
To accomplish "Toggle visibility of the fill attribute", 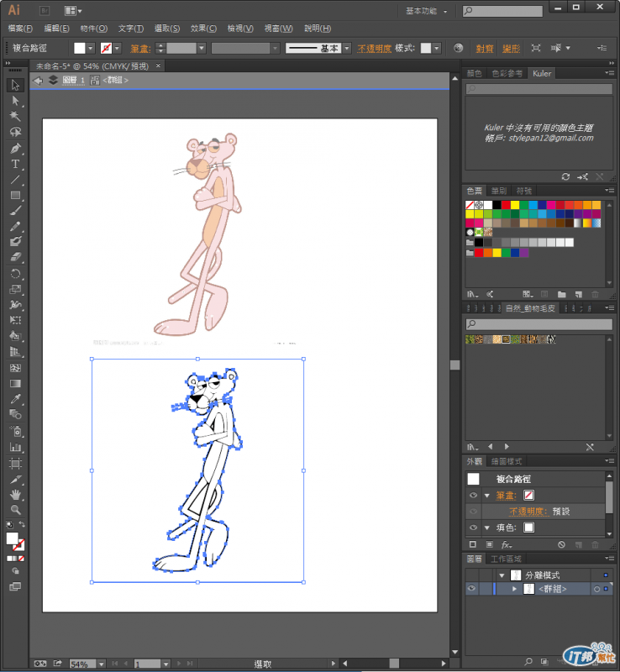I will (473, 528).
